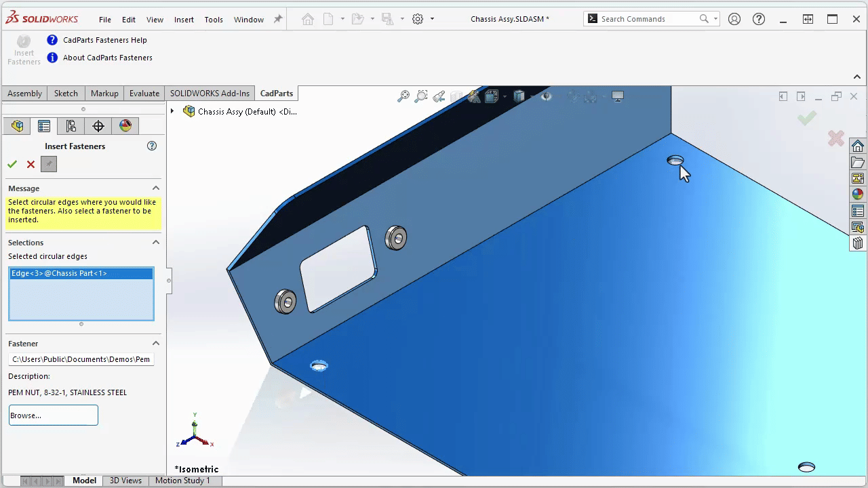This screenshot has width=868, height=488.
Task: Cancel Insert Fasteners with the red X
Action: (31, 164)
